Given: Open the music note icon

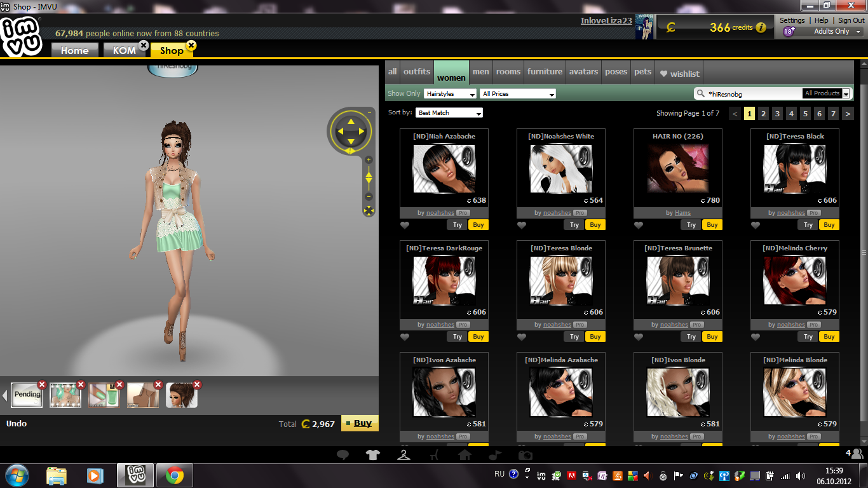Looking at the screenshot, I should pyautogui.click(x=495, y=455).
